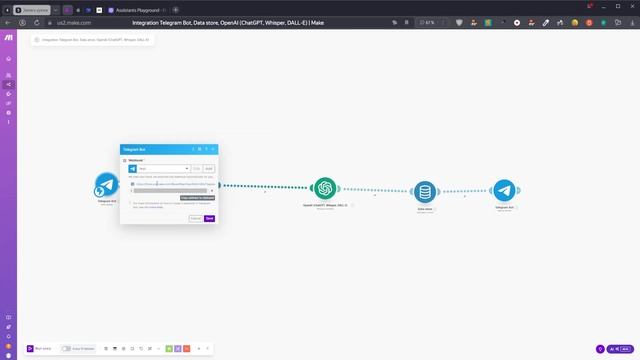
Task: Click the expand icon in dialog header
Action: click(200, 149)
